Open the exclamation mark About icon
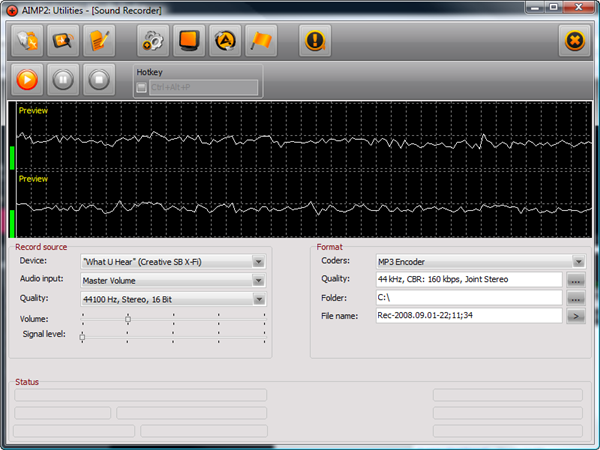This screenshot has height=450, width=600. pos(315,41)
